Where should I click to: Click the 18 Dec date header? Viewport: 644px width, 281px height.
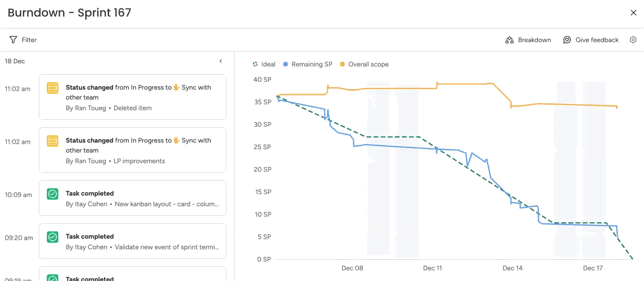(15, 61)
